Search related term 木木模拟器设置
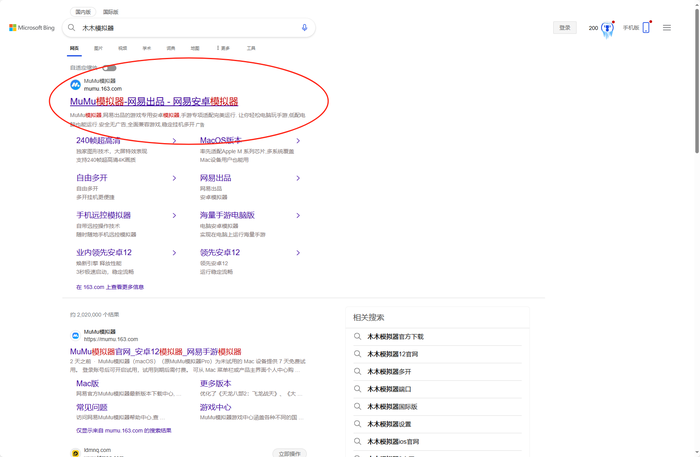700x457 pixels. tap(389, 424)
